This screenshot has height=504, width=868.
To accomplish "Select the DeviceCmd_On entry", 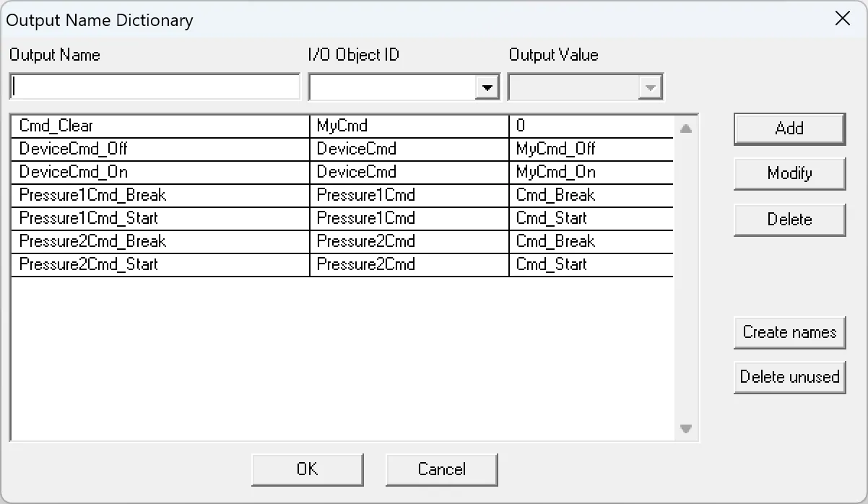I will point(159,172).
